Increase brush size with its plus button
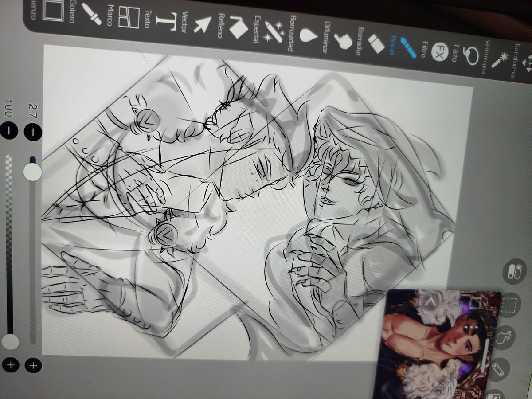The height and width of the screenshot is (399, 532). tap(33, 366)
